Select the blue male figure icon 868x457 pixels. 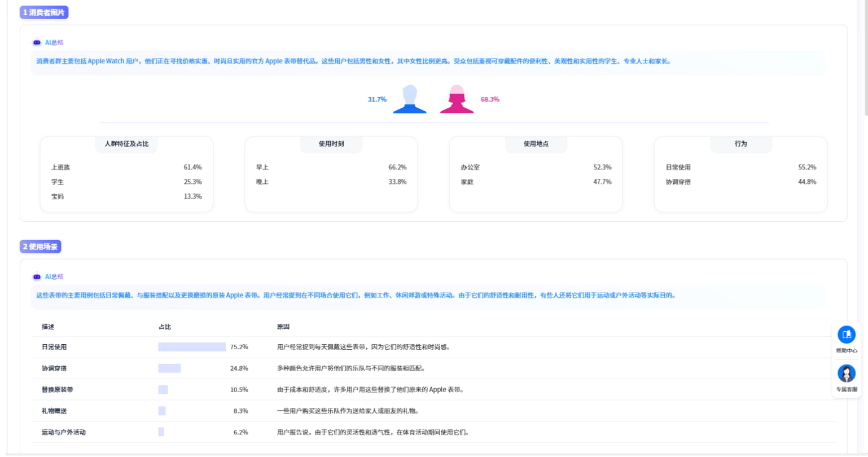pyautogui.click(x=409, y=100)
